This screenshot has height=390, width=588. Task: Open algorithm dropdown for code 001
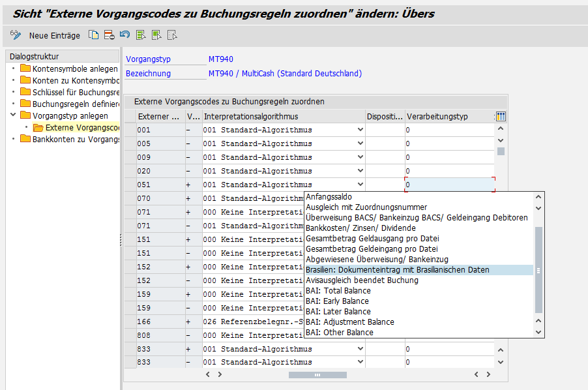click(x=360, y=130)
